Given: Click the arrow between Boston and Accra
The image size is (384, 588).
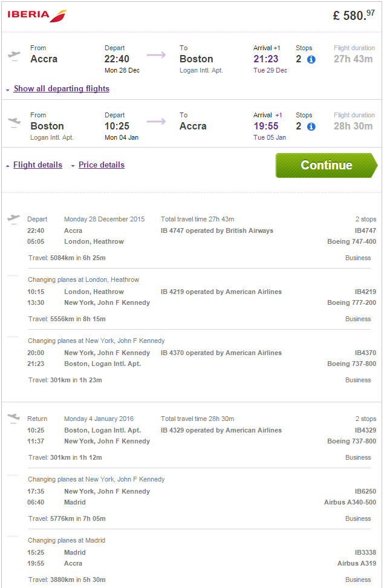Looking at the screenshot, I should click(156, 123).
